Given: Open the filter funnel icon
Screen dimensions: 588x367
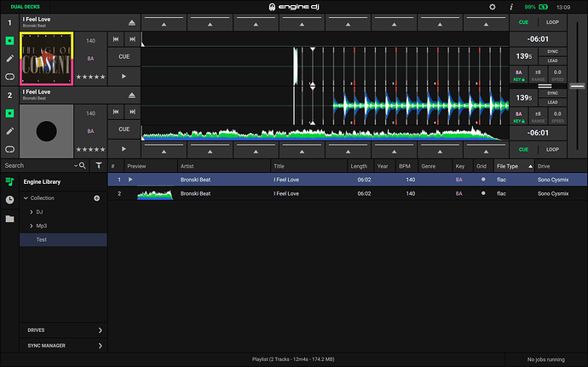Looking at the screenshot, I should [x=99, y=165].
